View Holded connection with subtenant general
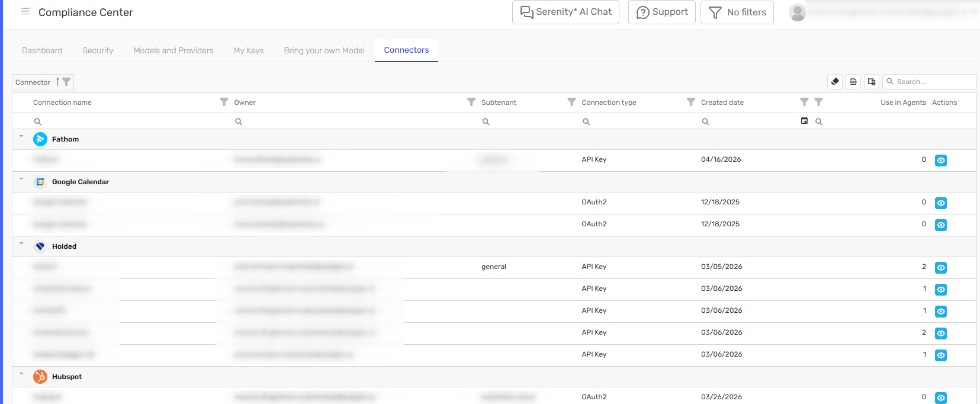This screenshot has height=404, width=980. [x=941, y=268]
